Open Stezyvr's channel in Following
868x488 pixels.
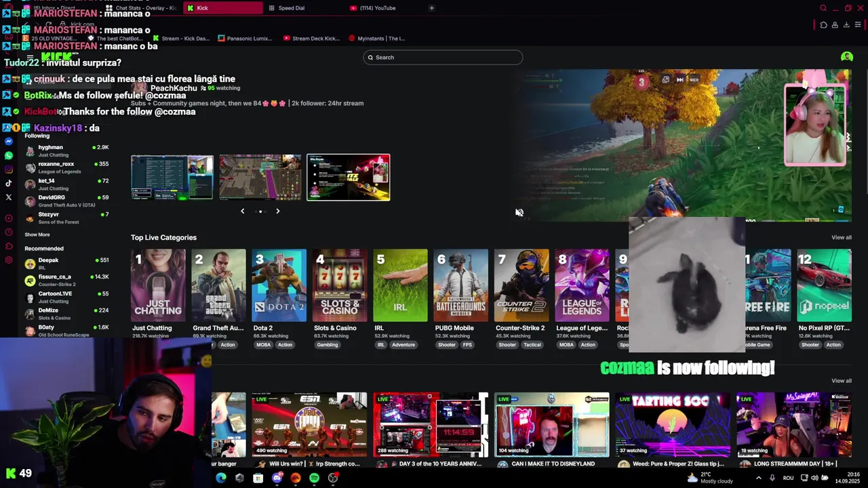[x=66, y=218]
